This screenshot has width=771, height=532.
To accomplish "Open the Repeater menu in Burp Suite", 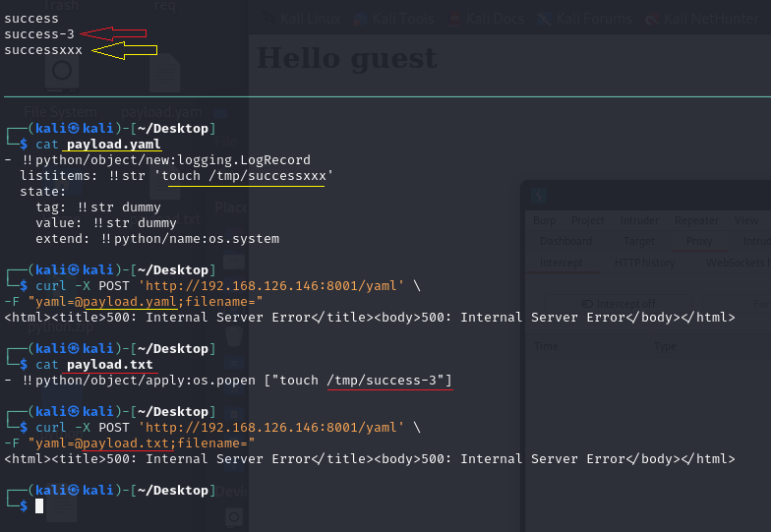I will (x=696, y=220).
